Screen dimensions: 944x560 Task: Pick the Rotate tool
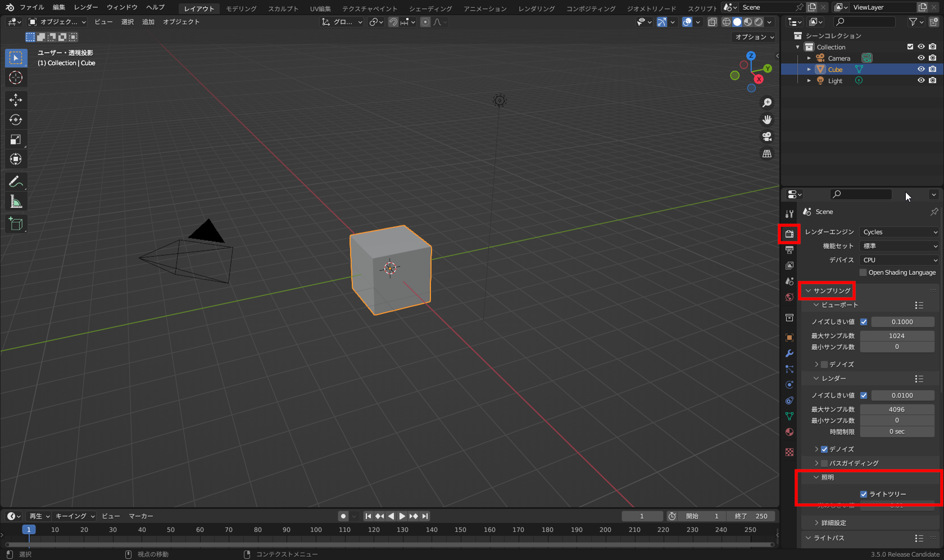pyautogui.click(x=16, y=120)
